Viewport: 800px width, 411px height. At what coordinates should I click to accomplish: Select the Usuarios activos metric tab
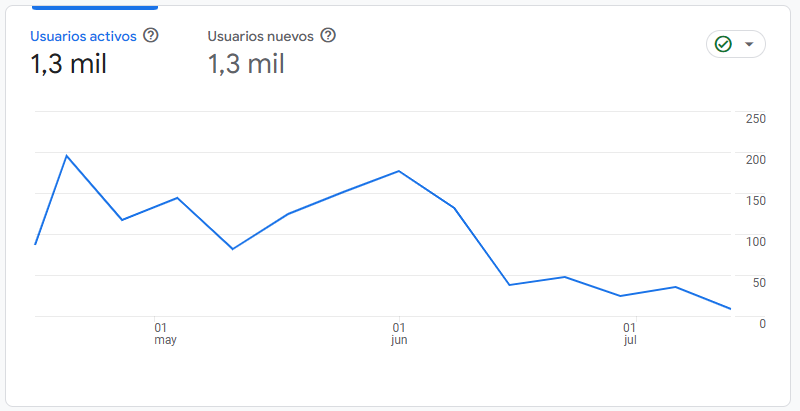click(84, 37)
